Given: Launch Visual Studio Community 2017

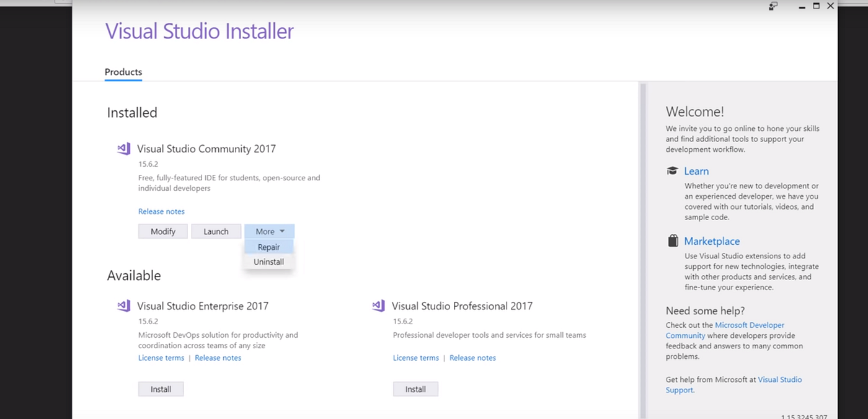Looking at the screenshot, I should pyautogui.click(x=216, y=231).
